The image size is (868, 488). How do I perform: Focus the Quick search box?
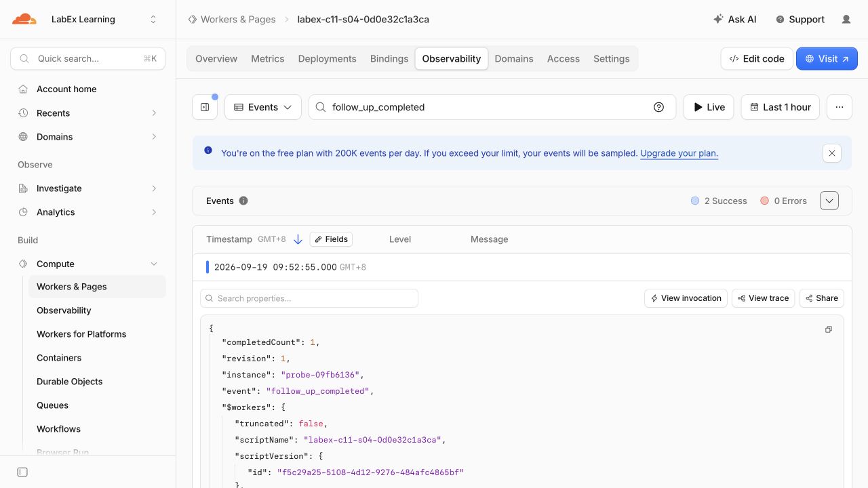[x=88, y=59]
